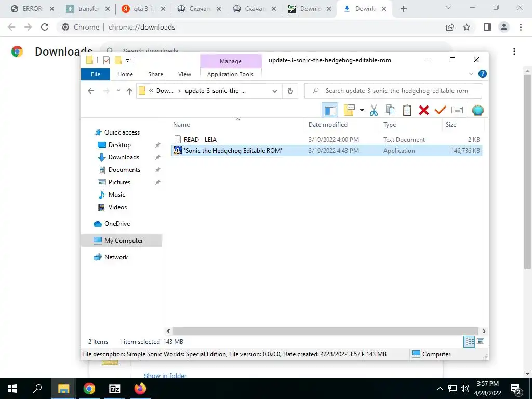Open the File menu in Explorer
This screenshot has width=532, height=399.
[96, 74]
